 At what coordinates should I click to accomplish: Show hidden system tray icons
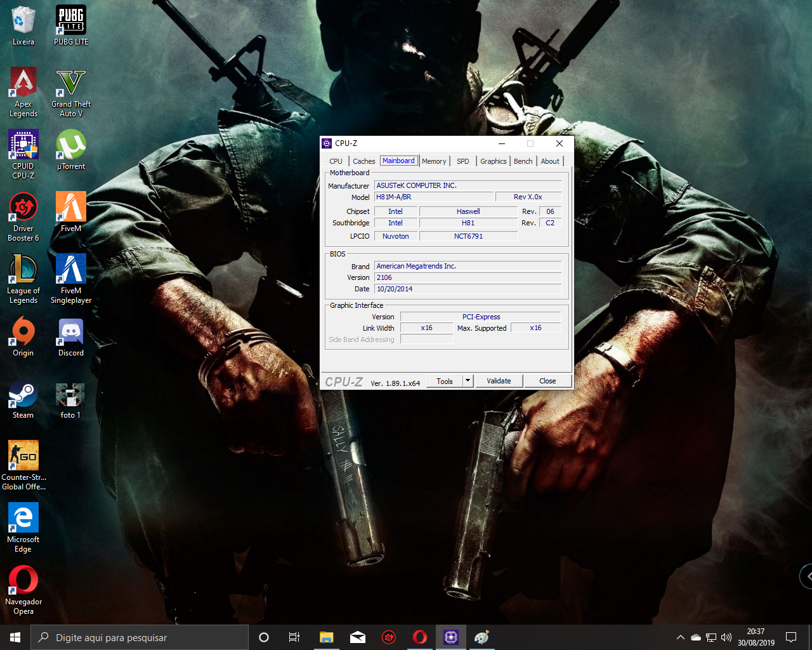pos(681,637)
